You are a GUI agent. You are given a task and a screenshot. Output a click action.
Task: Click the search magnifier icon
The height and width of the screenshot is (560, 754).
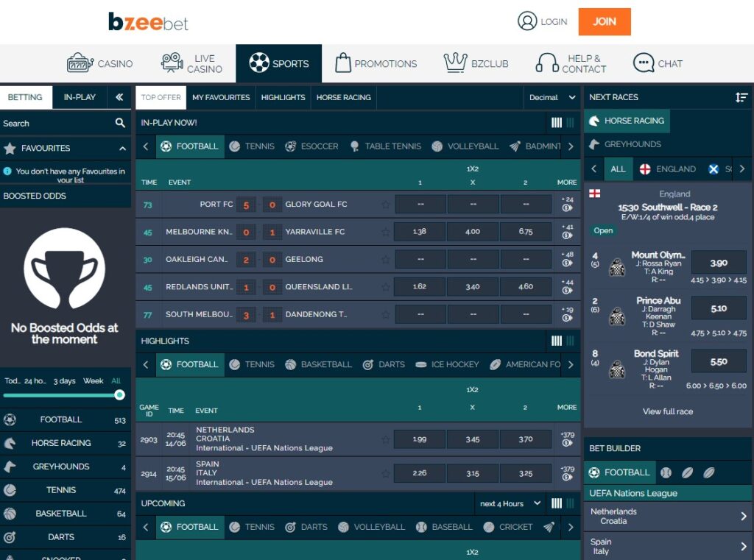point(120,123)
